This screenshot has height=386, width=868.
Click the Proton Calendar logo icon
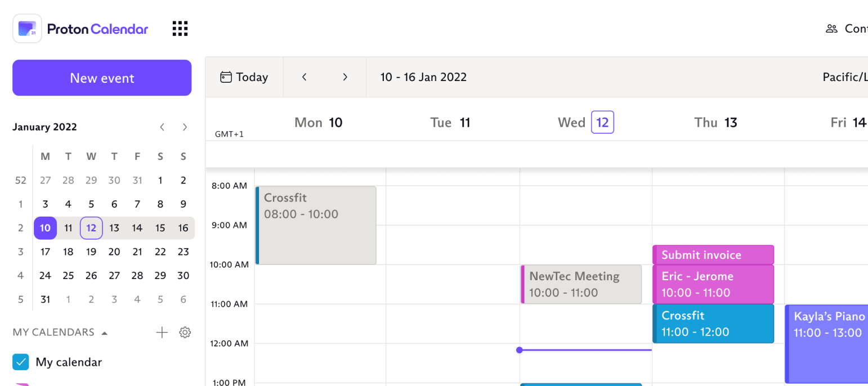(27, 29)
